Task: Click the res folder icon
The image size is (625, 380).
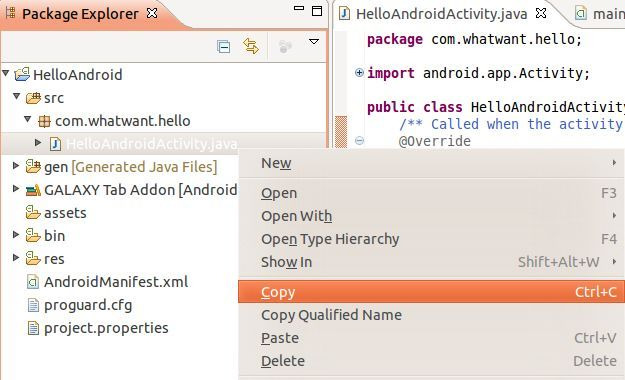Action: click(33, 259)
